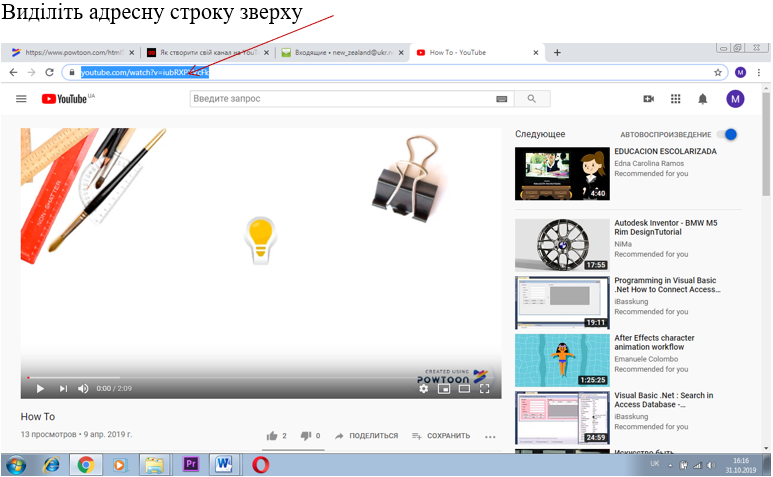Open the player settings gear
The image size is (773, 477).
pos(423,389)
